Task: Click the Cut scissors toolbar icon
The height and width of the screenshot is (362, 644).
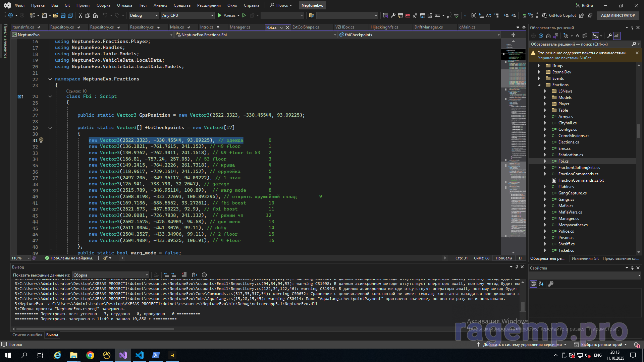Action: [x=80, y=15]
